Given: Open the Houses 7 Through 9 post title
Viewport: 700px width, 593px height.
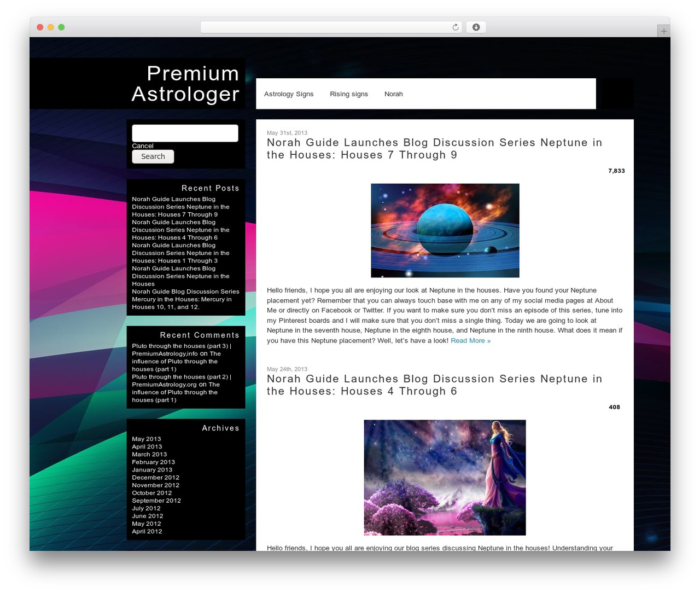Looking at the screenshot, I should pos(434,149).
